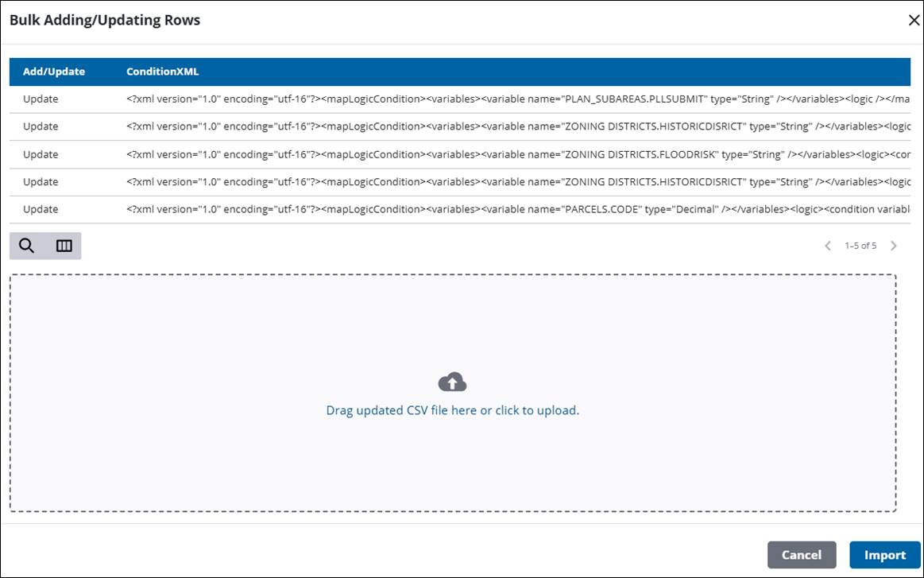This screenshot has width=924, height=578.
Task: Click the Update cell in the PARCELS.CODE row
Action: pyautogui.click(x=41, y=209)
